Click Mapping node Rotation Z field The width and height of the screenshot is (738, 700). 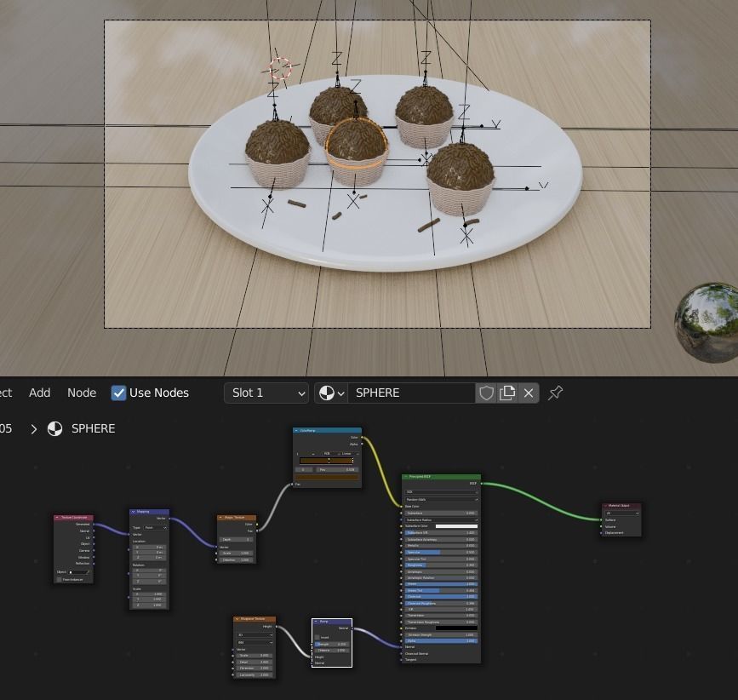(x=150, y=582)
